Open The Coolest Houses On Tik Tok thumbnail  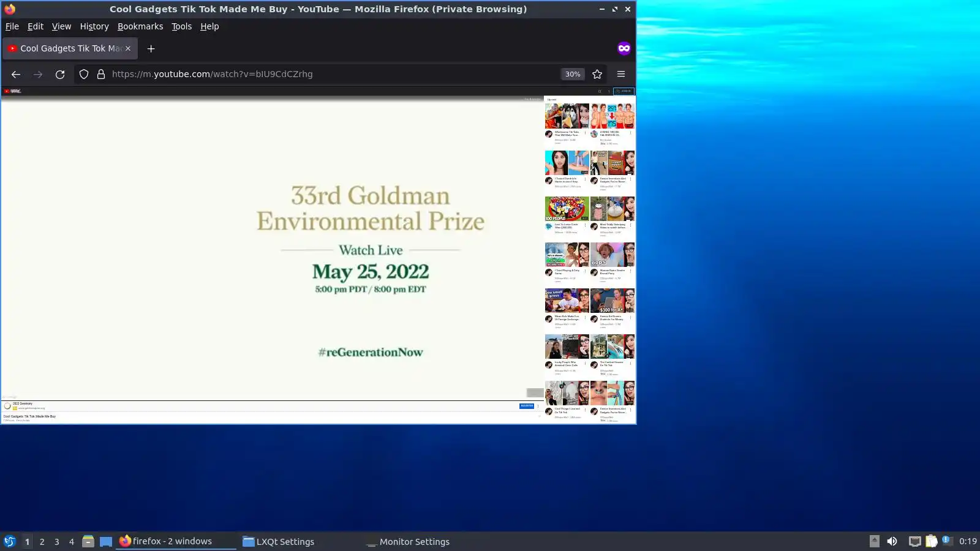612,347
